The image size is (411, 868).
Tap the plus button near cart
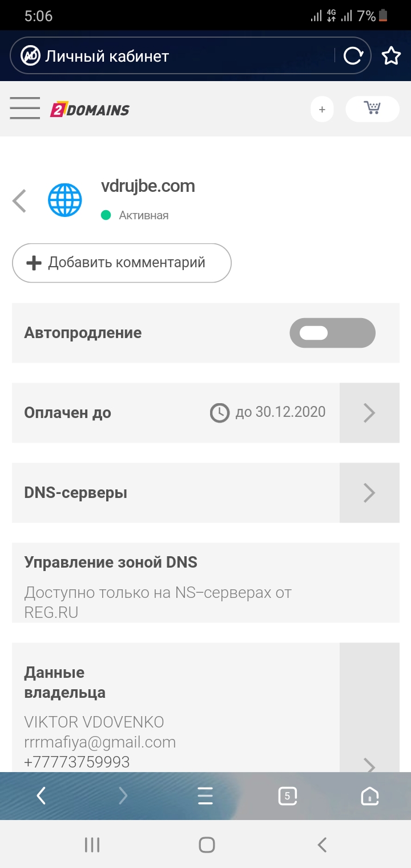pyautogui.click(x=322, y=109)
